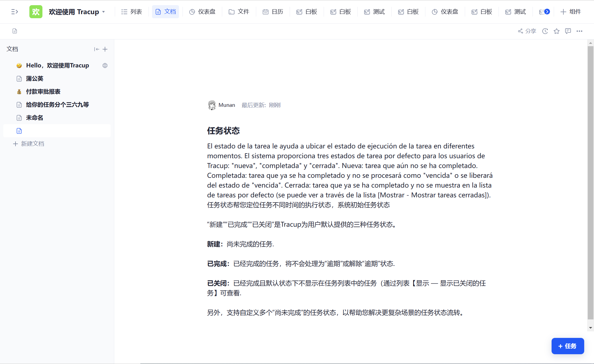Switch to the 列表 tab
The width and height of the screenshot is (594, 364).
point(132,12)
